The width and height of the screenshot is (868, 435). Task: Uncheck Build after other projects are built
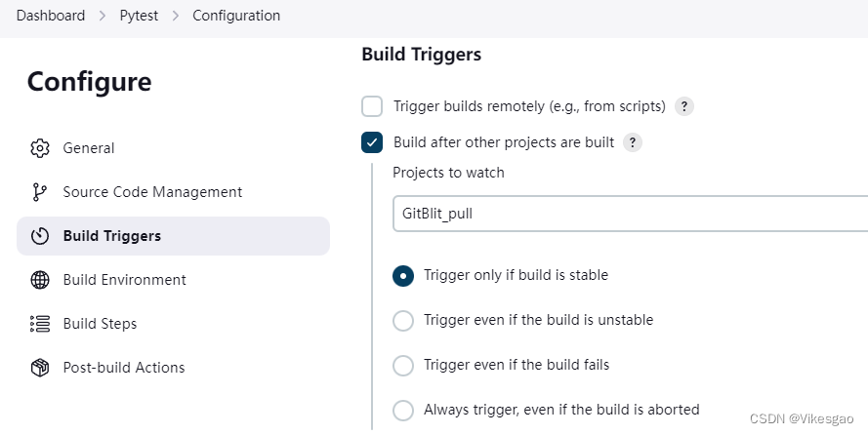point(372,142)
